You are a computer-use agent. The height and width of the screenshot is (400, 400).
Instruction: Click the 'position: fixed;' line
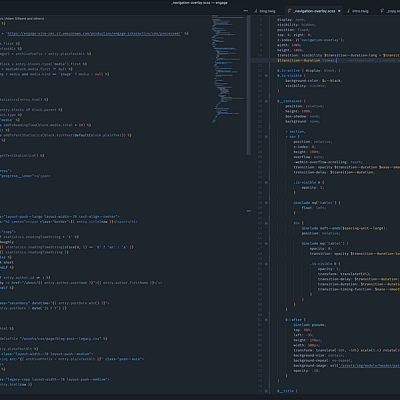(293, 30)
